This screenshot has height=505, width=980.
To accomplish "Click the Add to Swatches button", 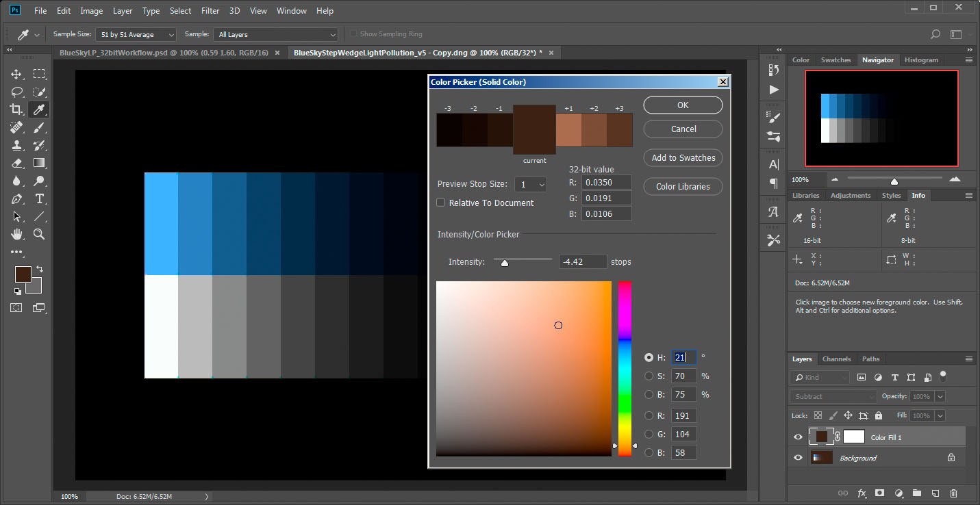I will pyautogui.click(x=683, y=157).
